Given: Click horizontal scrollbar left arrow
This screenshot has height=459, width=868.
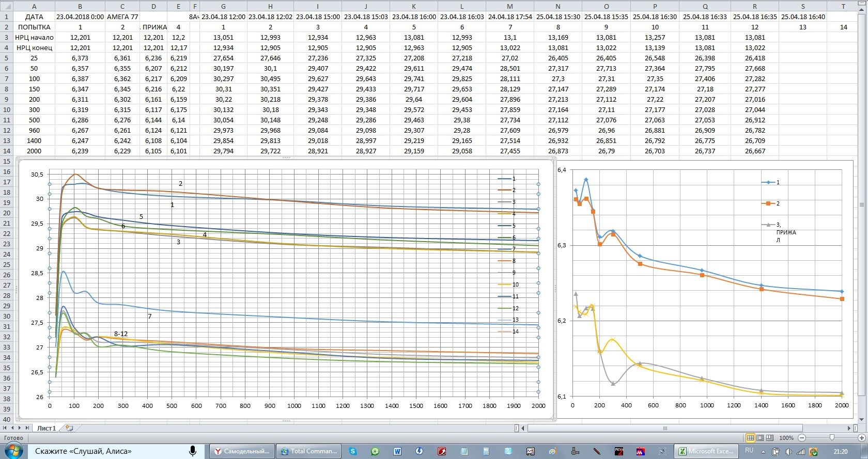Looking at the screenshot, I should 523,428.
